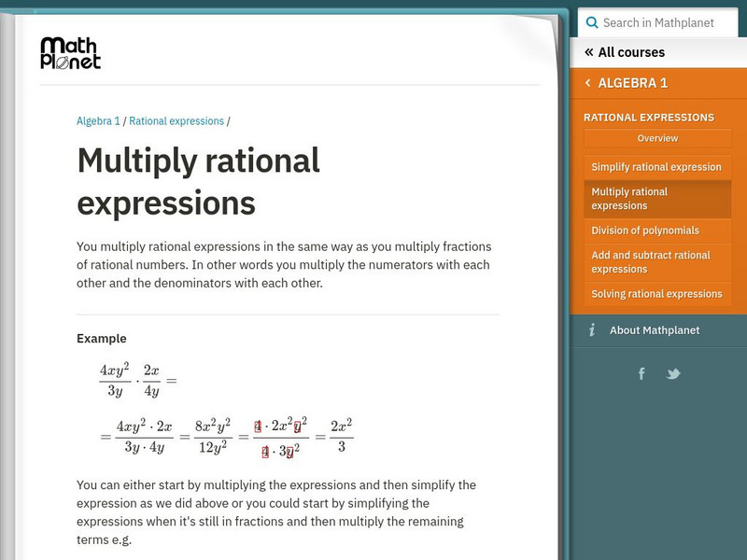
Task: Open the Rational expressions breadcrumb
Action: click(176, 120)
